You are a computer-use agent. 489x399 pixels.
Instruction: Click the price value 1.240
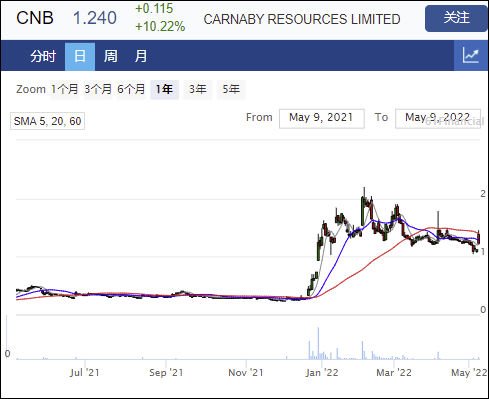pyautogui.click(x=95, y=18)
